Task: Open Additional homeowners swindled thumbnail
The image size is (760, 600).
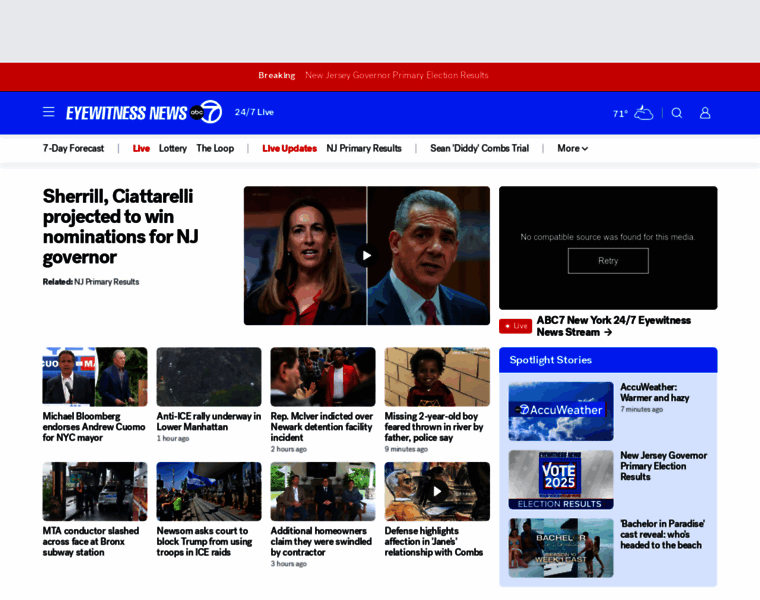Action: pyautogui.click(x=323, y=491)
